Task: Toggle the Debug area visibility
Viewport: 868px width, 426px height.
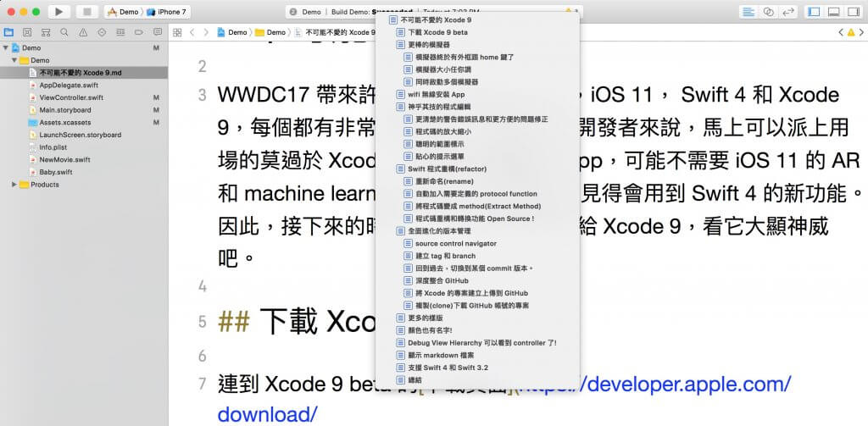Action: pyautogui.click(x=834, y=12)
